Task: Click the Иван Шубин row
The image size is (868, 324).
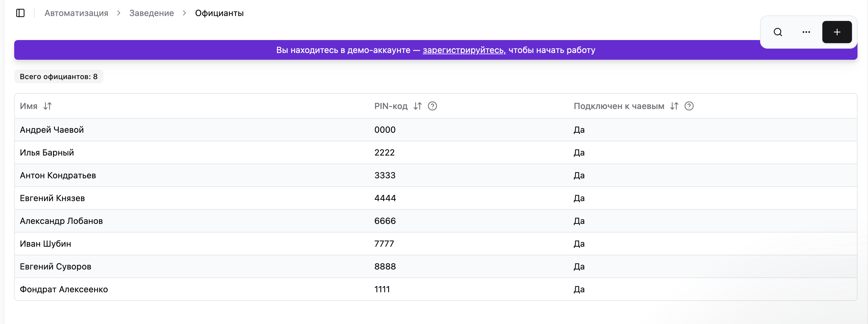Action: [x=45, y=244]
